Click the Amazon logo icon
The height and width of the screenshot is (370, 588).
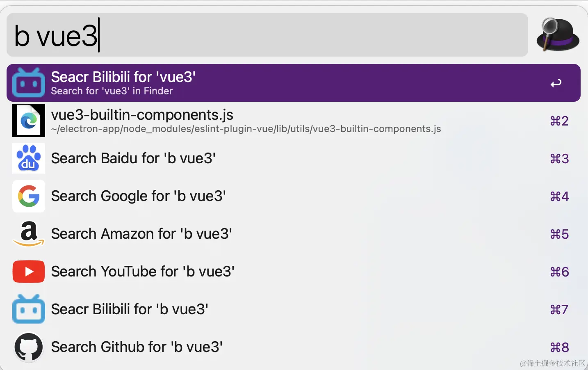(29, 234)
